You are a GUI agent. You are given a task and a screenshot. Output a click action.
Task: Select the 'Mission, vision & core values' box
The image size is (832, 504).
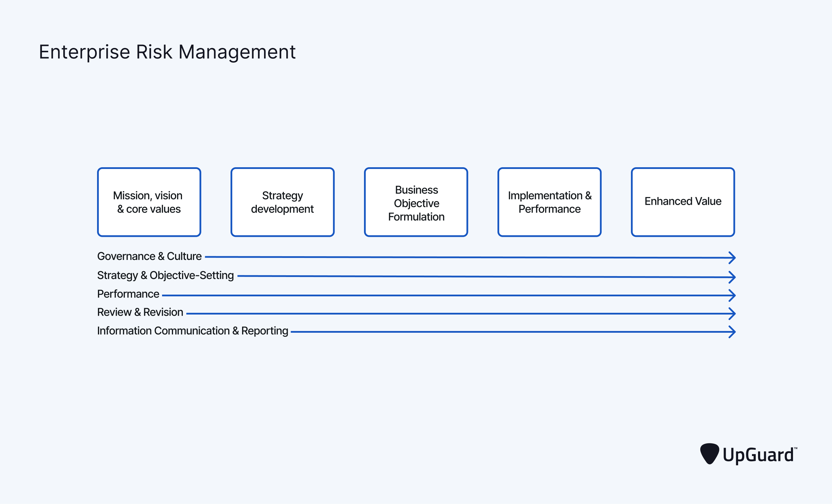[x=149, y=202]
